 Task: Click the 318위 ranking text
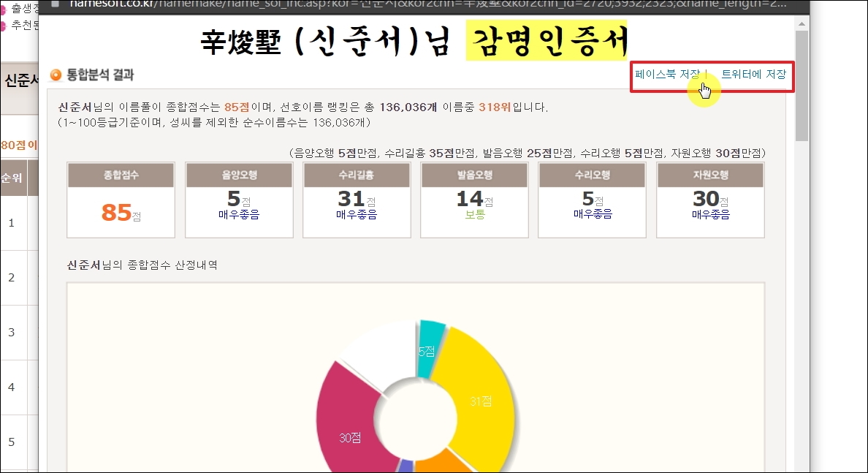pyautogui.click(x=495, y=107)
